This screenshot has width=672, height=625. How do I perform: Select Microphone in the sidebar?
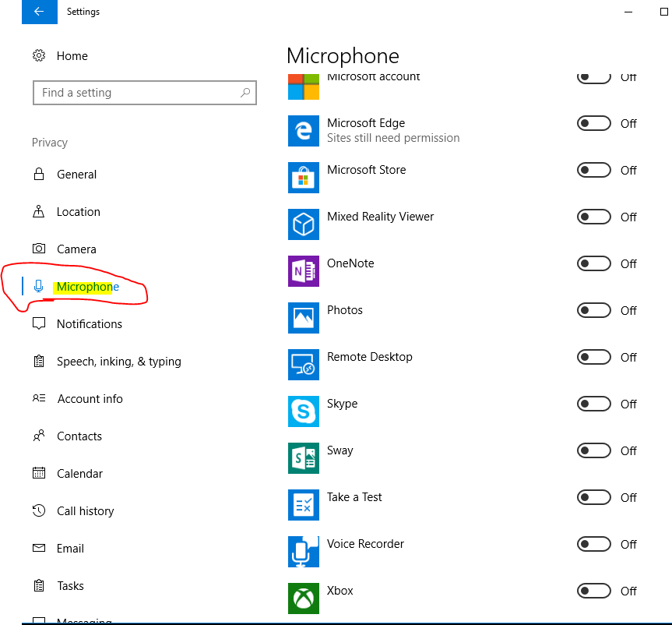[88, 287]
